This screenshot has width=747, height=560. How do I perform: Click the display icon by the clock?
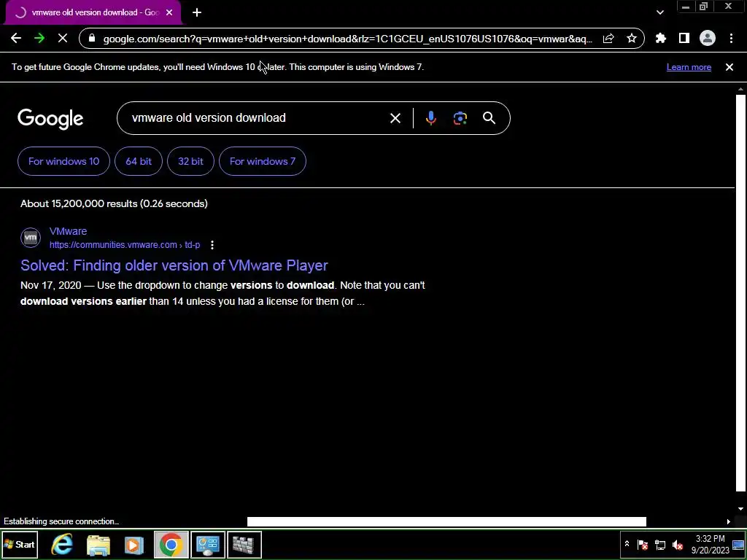tap(738, 545)
